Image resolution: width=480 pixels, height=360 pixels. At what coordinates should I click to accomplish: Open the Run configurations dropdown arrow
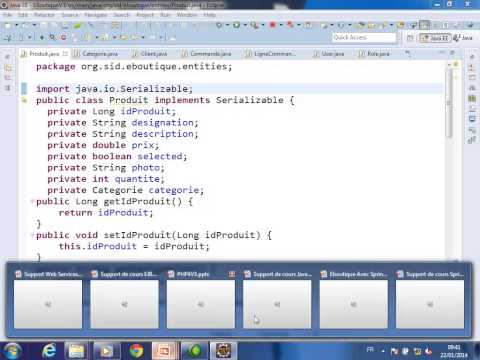[245, 25]
